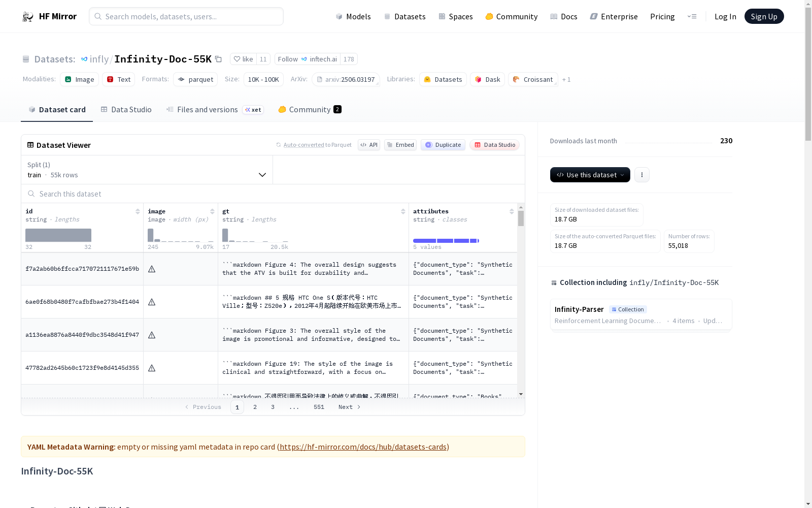Screen dimensions: 812x508
Task: Open Models in the top navigation
Action: click(x=353, y=16)
